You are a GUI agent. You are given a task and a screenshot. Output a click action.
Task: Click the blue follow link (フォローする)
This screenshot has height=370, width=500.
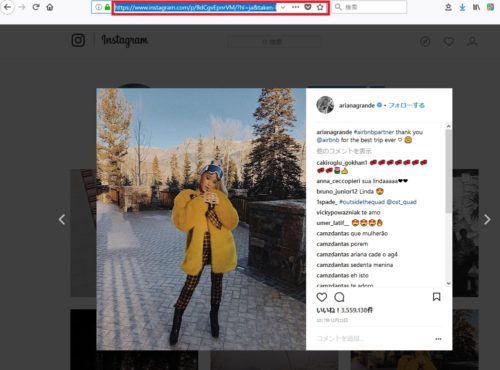tap(406, 105)
